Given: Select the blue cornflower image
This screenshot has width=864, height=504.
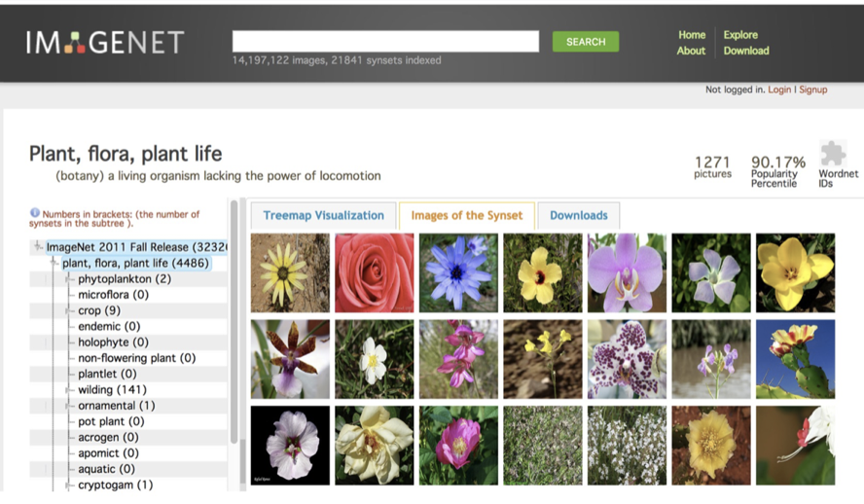Looking at the screenshot, I should [x=458, y=272].
